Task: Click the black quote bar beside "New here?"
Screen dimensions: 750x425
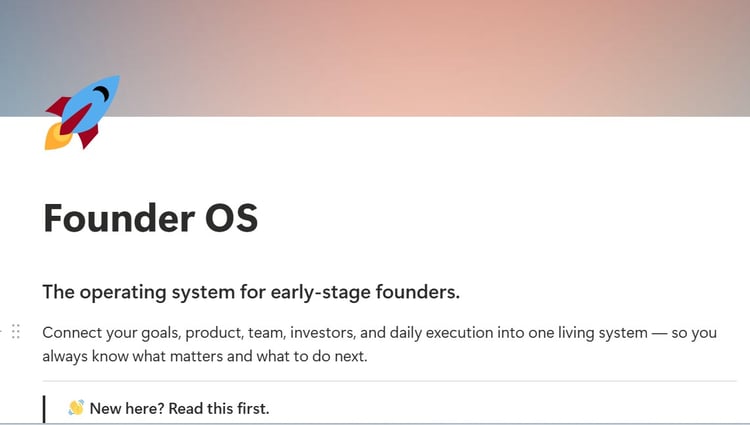Action: tap(44, 409)
